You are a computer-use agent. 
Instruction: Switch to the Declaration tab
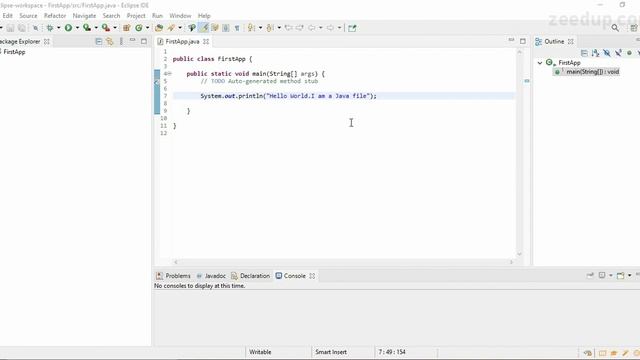[250, 276]
